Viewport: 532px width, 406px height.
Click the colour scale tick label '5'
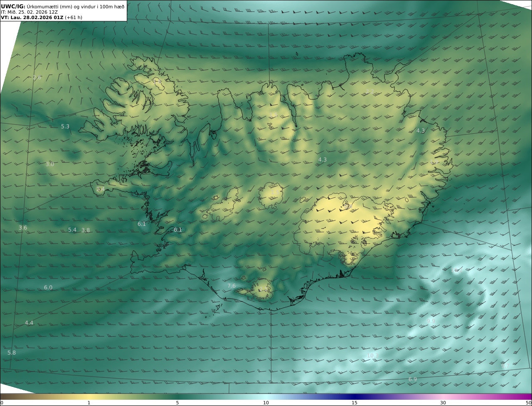pos(177,403)
